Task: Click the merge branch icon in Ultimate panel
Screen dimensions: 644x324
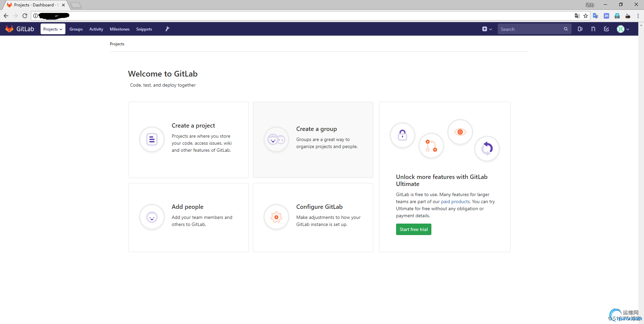Action: (431, 146)
